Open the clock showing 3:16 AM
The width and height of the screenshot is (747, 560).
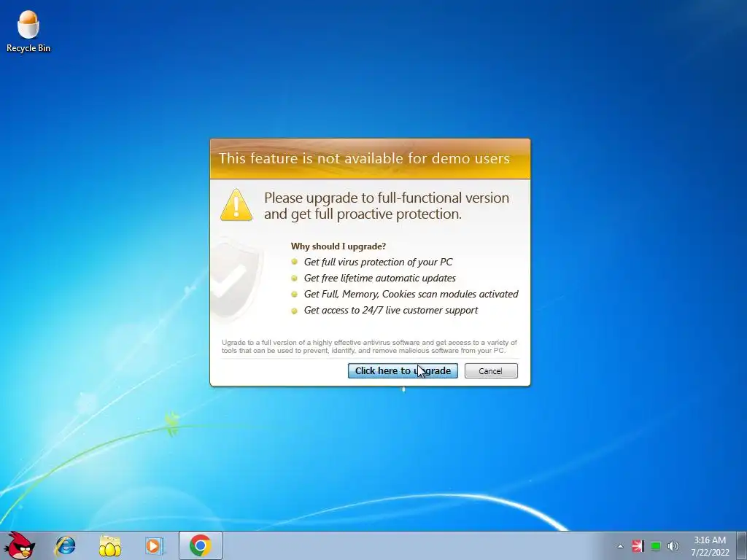coord(710,546)
